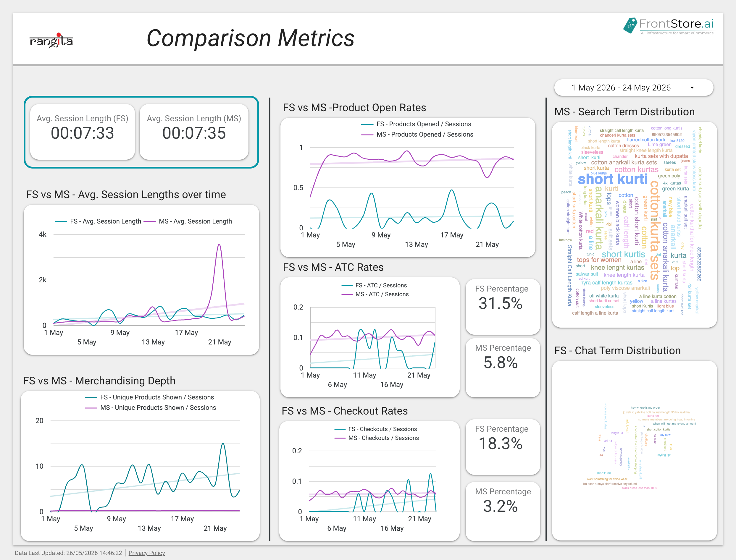Click 'when will i get my refund amount' term
Screen dimensions: 736x560
click(674, 423)
